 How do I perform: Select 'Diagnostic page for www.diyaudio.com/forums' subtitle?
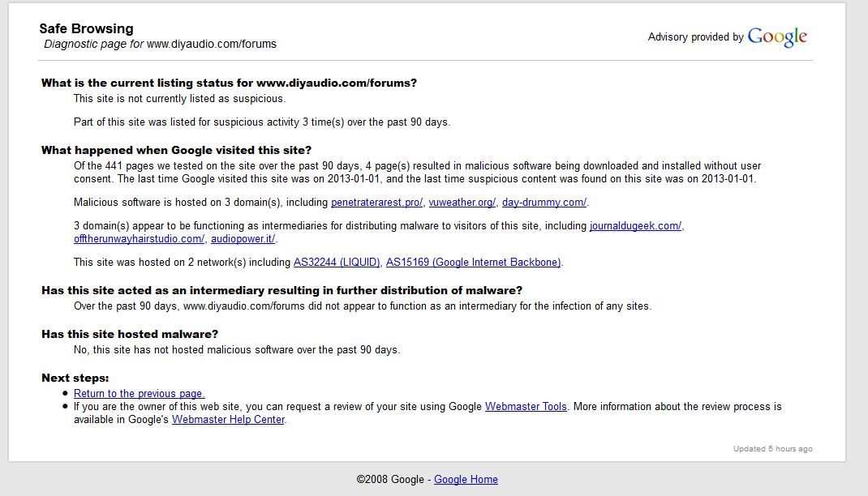click(x=160, y=45)
